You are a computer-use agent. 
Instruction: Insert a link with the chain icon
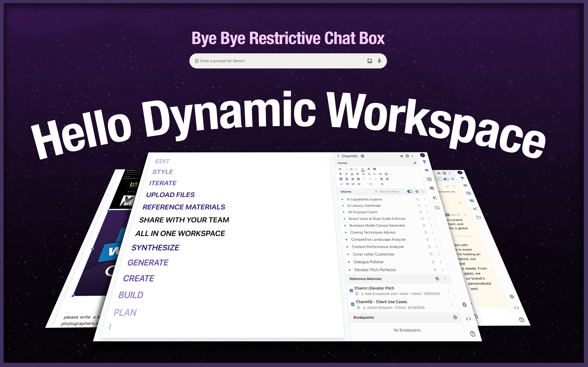pos(380,174)
